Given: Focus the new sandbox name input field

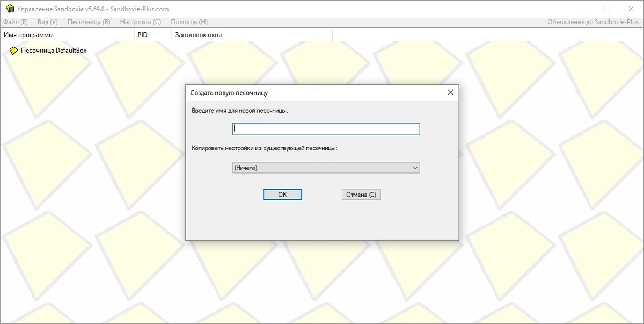Looking at the screenshot, I should (x=326, y=129).
